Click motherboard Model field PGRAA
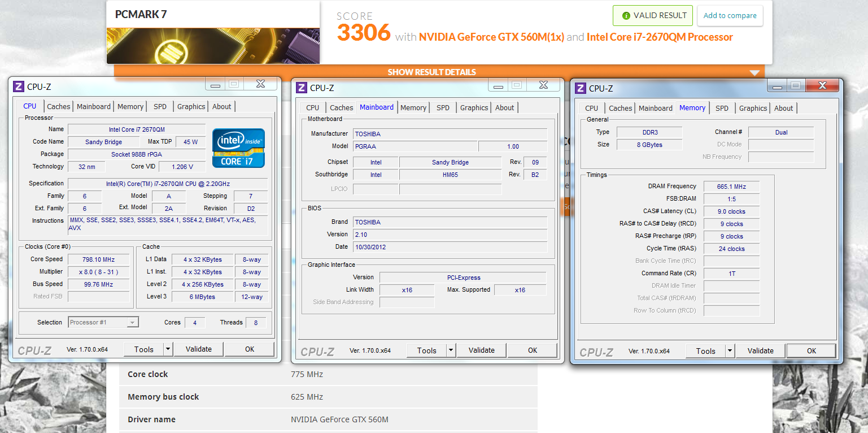 pyautogui.click(x=415, y=146)
